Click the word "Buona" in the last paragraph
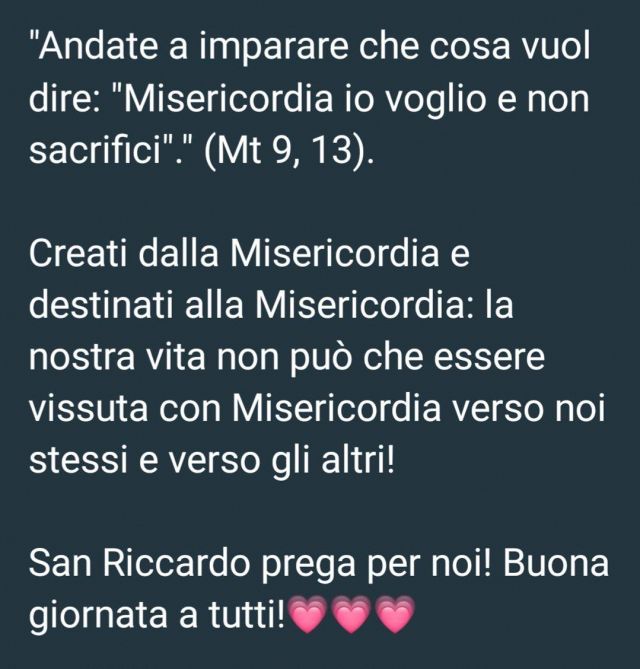The image size is (640, 669). pyautogui.click(x=556, y=564)
